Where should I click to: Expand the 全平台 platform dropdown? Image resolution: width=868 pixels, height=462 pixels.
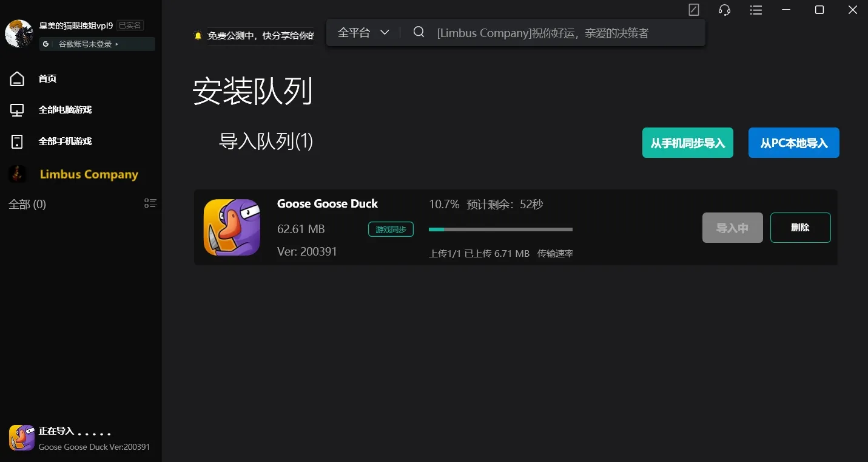363,32
